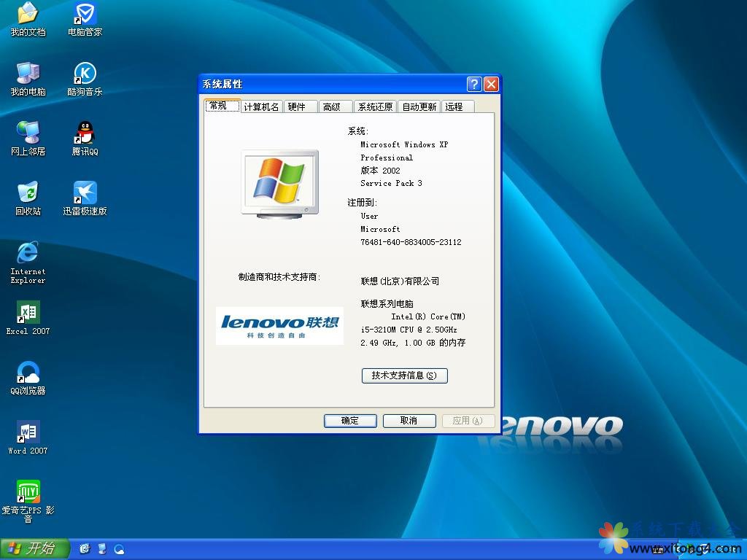Click 确定 to confirm system properties
Image resolution: width=747 pixels, height=560 pixels.
[x=350, y=421]
